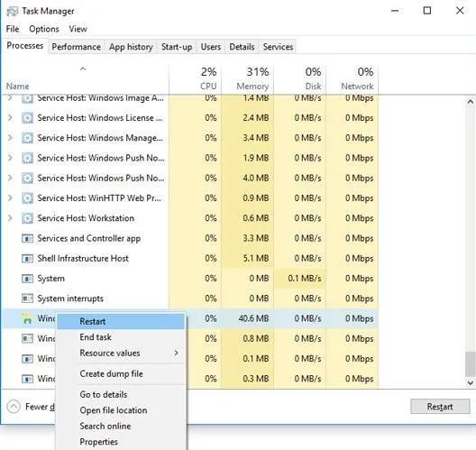This screenshot has height=450, width=476.
Task: Open the File menu
Action: point(13,29)
